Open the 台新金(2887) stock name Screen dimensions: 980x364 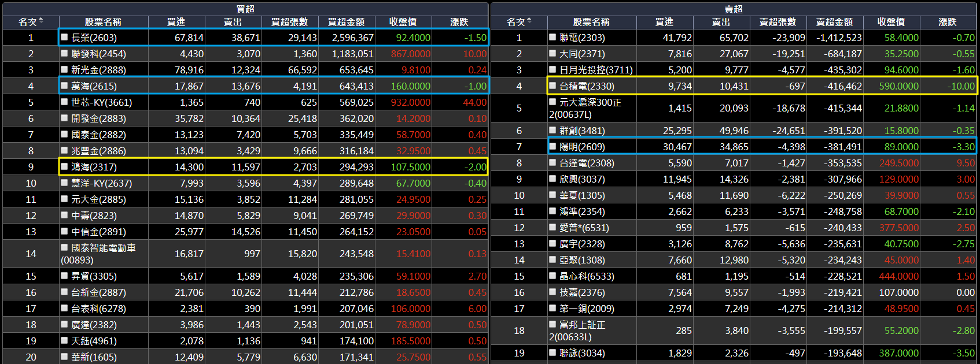98,292
